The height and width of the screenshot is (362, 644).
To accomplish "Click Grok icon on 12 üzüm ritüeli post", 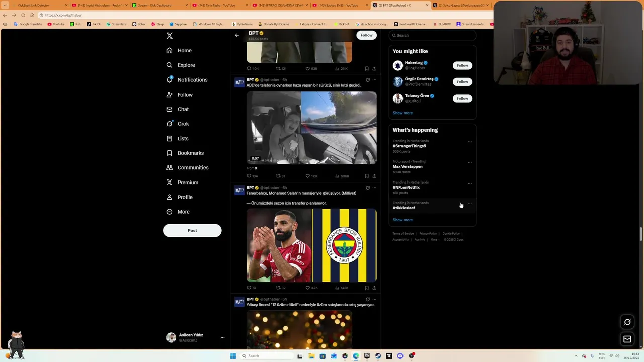I will 367,299.
